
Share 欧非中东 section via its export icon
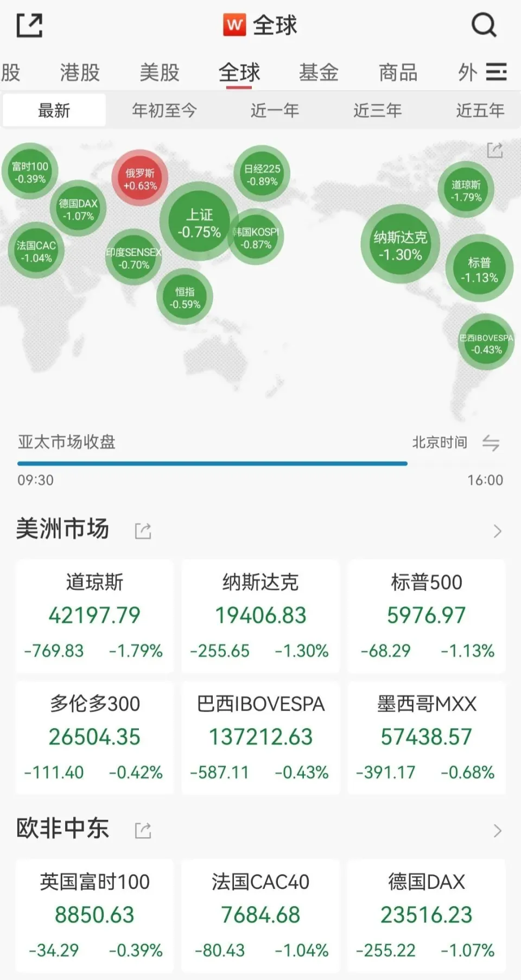pyautogui.click(x=143, y=830)
